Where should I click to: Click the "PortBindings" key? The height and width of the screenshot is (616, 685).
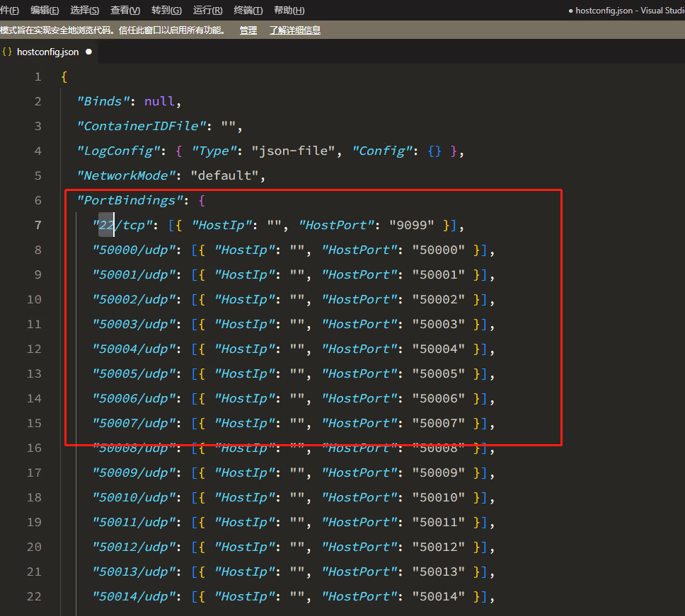(130, 200)
